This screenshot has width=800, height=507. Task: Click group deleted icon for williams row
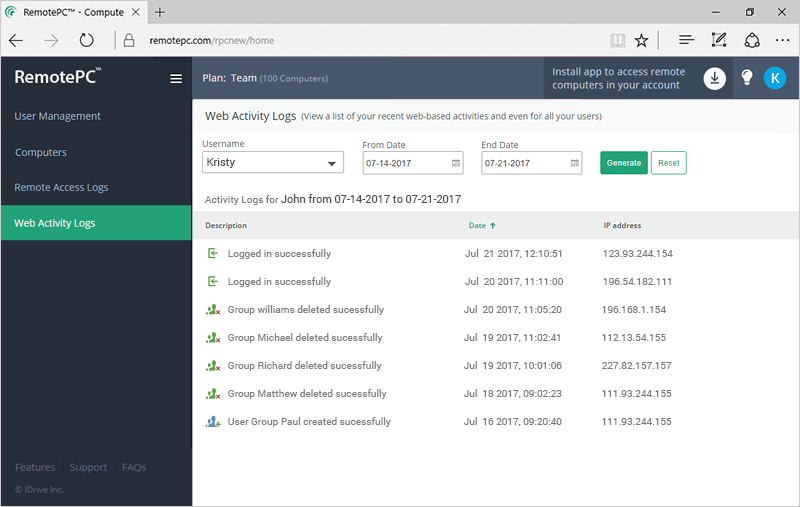(213, 309)
